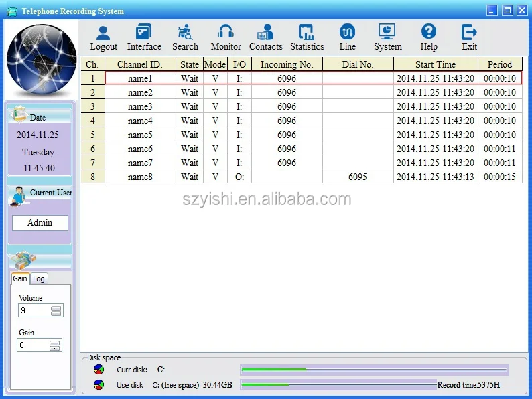This screenshot has height=399, width=532.
Task: Select channel row name3
Action: (302, 106)
